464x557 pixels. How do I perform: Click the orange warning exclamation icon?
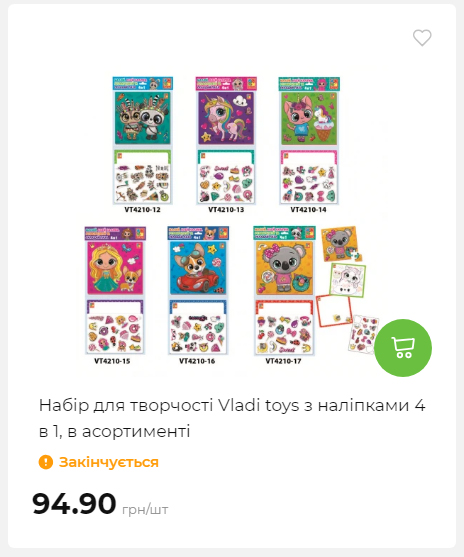tap(45, 462)
